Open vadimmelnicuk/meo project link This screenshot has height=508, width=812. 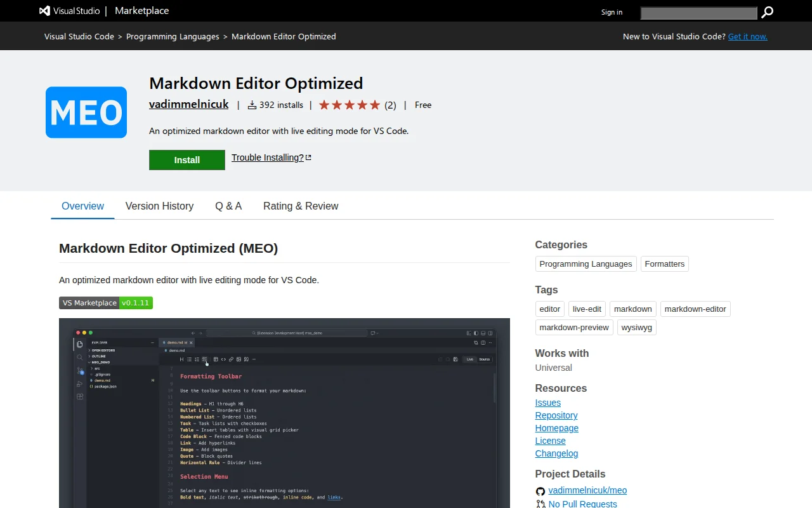tap(587, 491)
